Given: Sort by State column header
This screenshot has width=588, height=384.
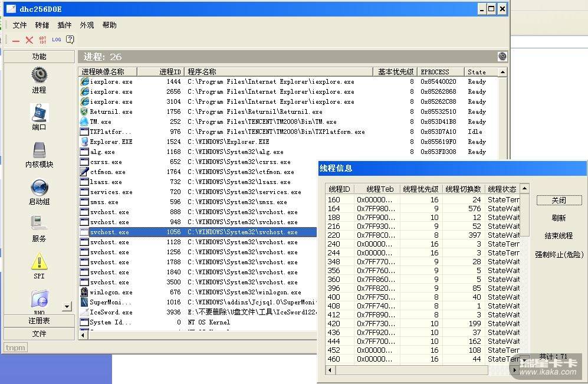Looking at the screenshot, I should click(x=481, y=71).
